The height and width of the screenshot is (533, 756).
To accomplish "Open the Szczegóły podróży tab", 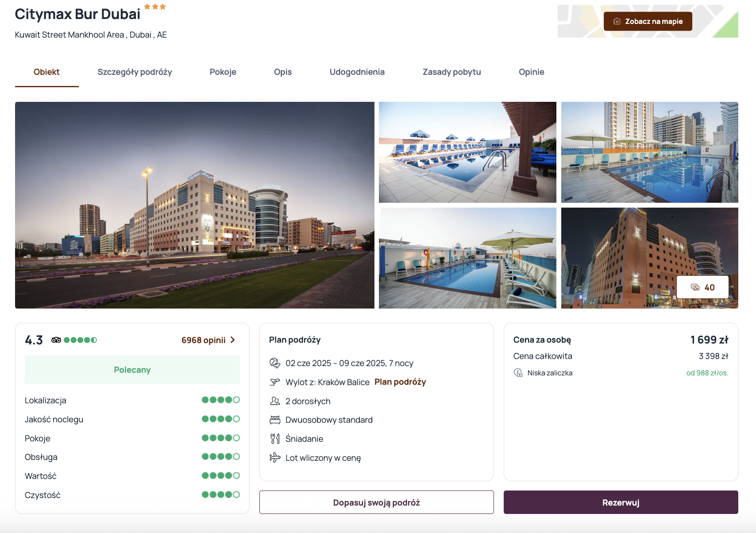I will [x=135, y=72].
